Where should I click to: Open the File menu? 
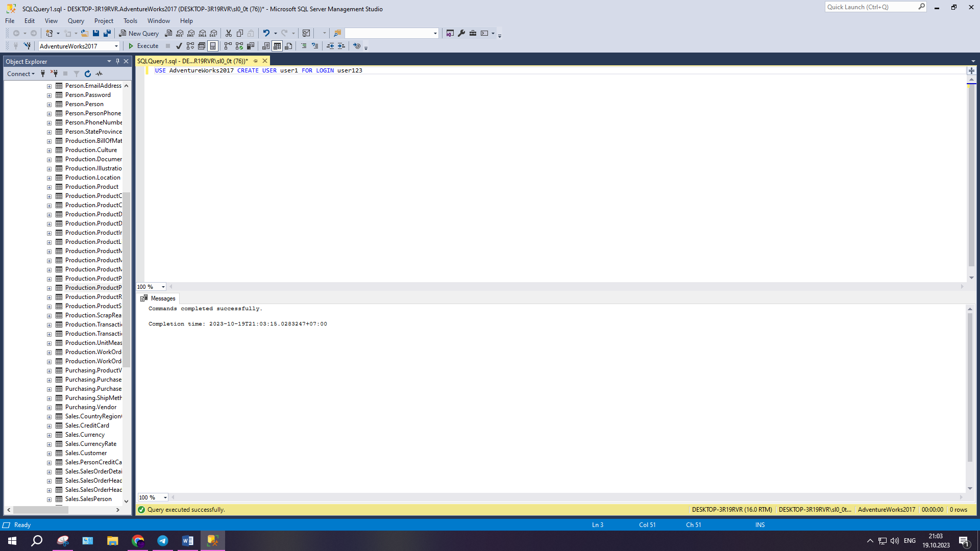(x=10, y=21)
